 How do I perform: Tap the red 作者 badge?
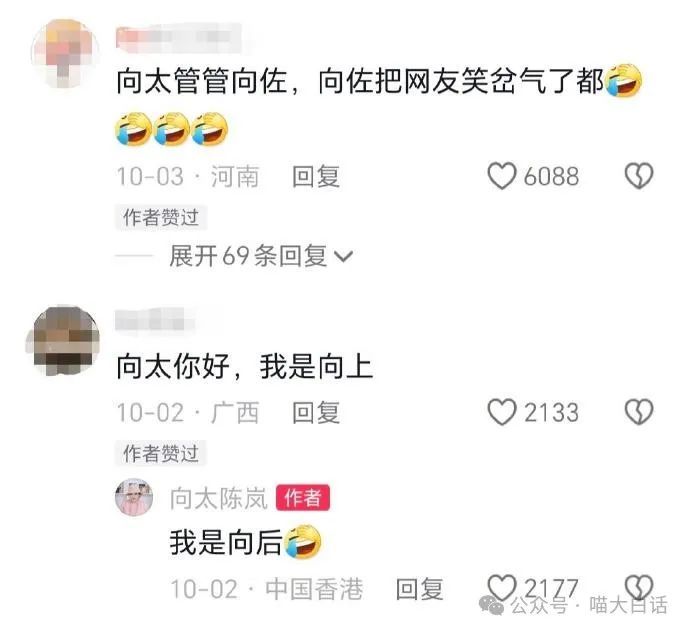click(303, 498)
